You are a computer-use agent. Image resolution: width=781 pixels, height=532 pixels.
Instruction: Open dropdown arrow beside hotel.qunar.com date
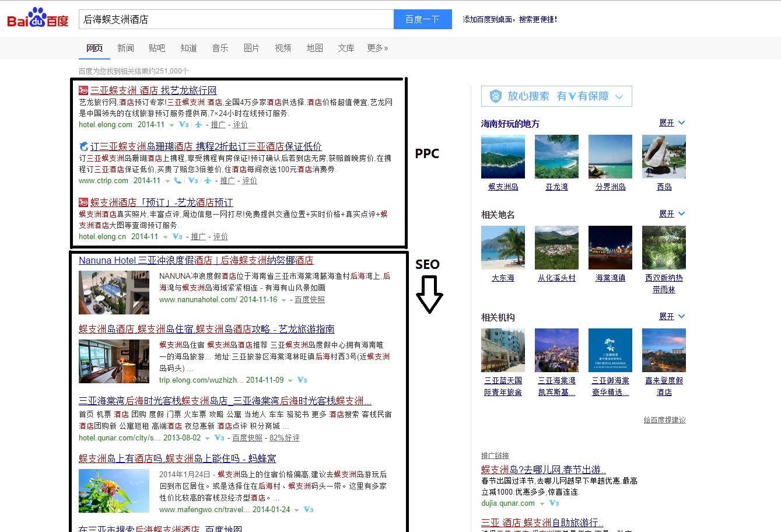(207, 438)
